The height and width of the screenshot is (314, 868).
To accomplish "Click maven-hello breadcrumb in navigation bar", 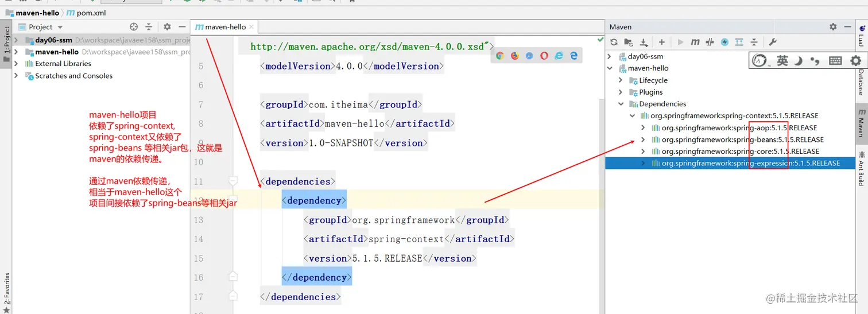I will [x=33, y=12].
